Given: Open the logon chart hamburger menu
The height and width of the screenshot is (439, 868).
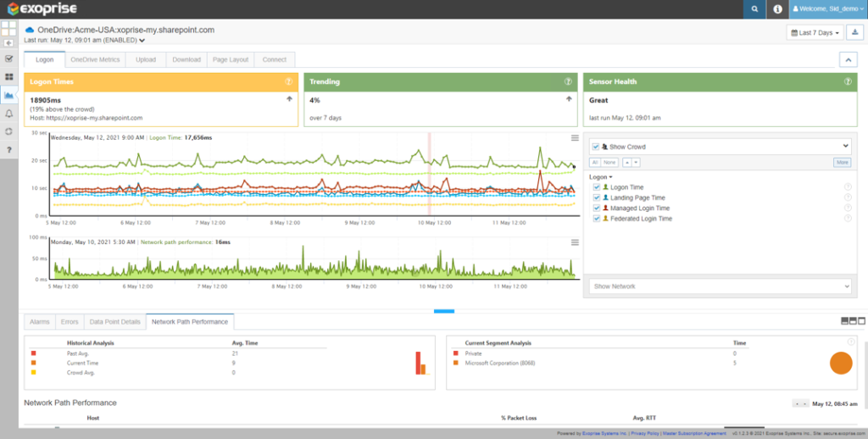Looking at the screenshot, I should 575,138.
